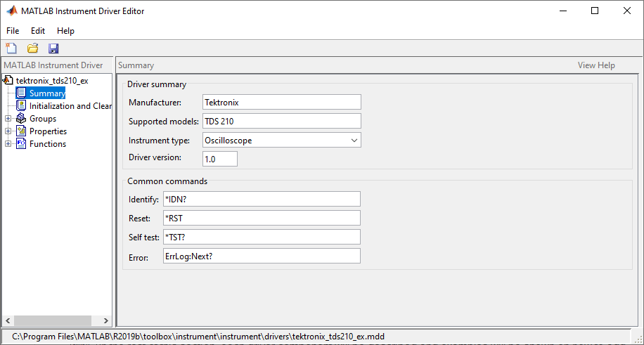Screen dimensions: 644x345
Task: Click the Save driver disk icon
Action: (x=53, y=48)
